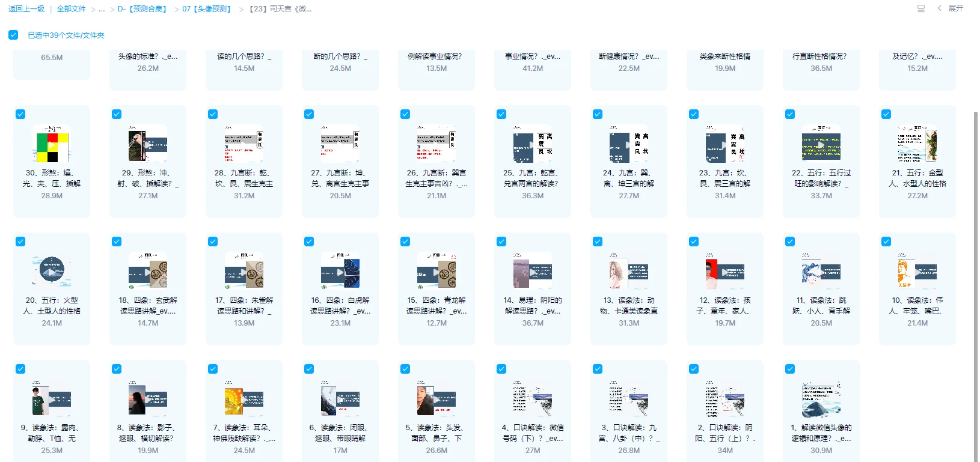This screenshot has height=462, width=980.
Task: Open video thumbnail 23、九宫：坎、艮
Action: pos(725,144)
